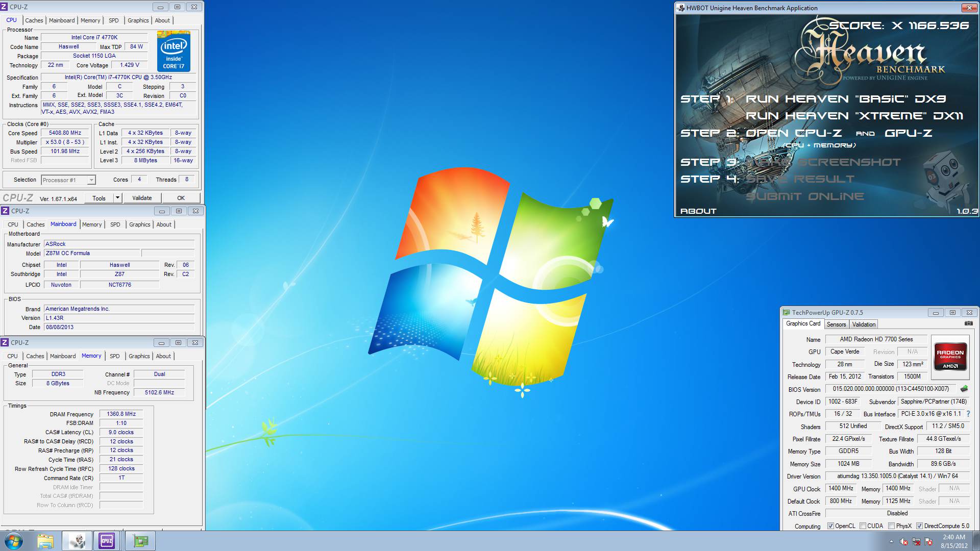The height and width of the screenshot is (551, 980).
Task: Click the Bus Interface question mark
Action: tap(968, 414)
